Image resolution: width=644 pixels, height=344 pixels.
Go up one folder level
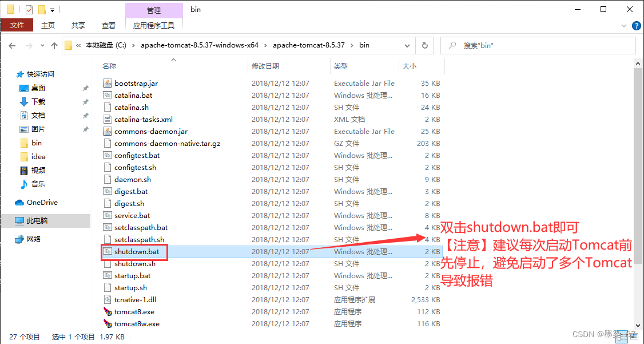(54, 46)
